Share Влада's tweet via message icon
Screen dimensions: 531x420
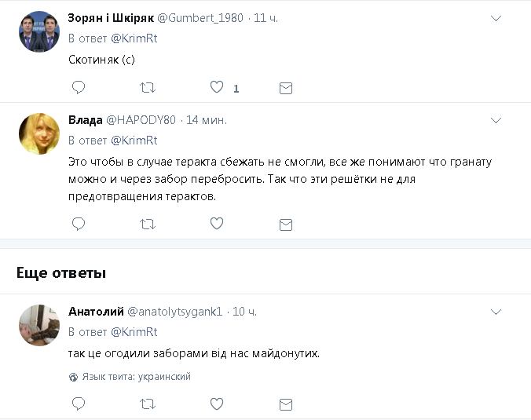click(286, 225)
